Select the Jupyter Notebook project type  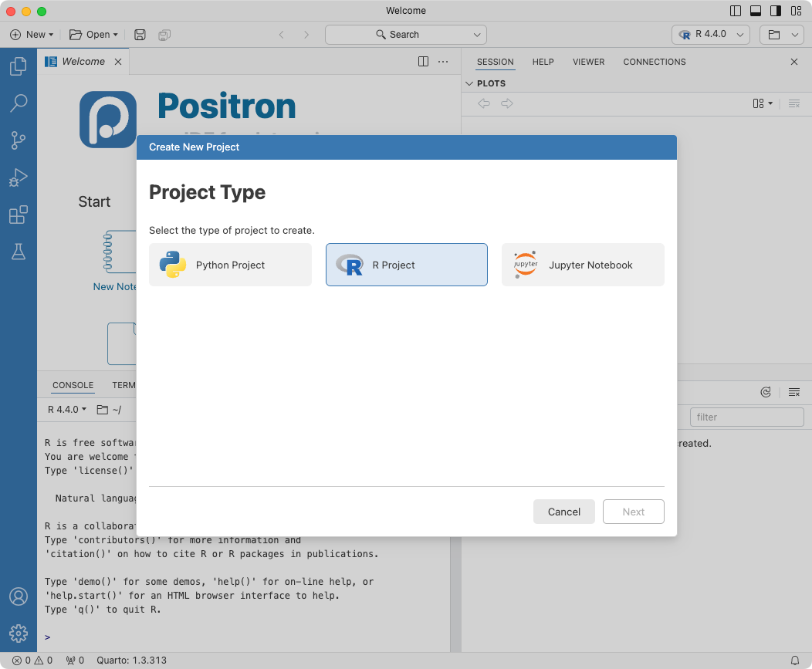[x=583, y=265]
